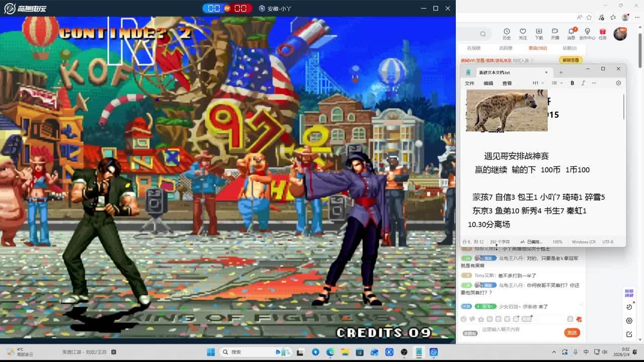Click the 行 9, 列 12 cursor position indicator
The image size is (644, 362).
[473, 242]
